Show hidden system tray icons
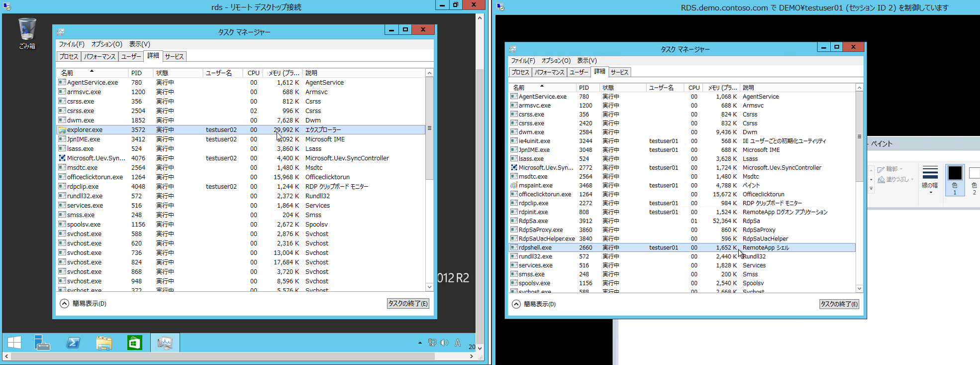980x365 pixels. click(x=420, y=343)
